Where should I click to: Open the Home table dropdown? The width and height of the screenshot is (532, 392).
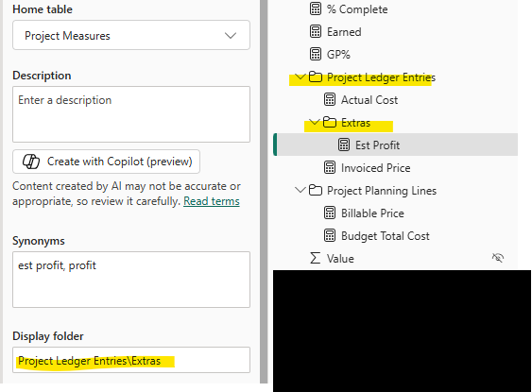(131, 35)
